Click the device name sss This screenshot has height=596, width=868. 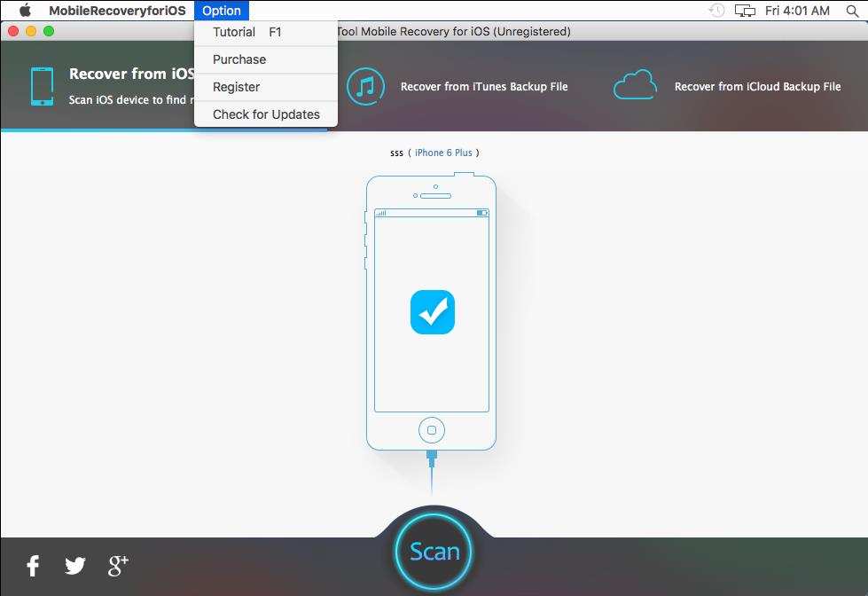click(396, 153)
